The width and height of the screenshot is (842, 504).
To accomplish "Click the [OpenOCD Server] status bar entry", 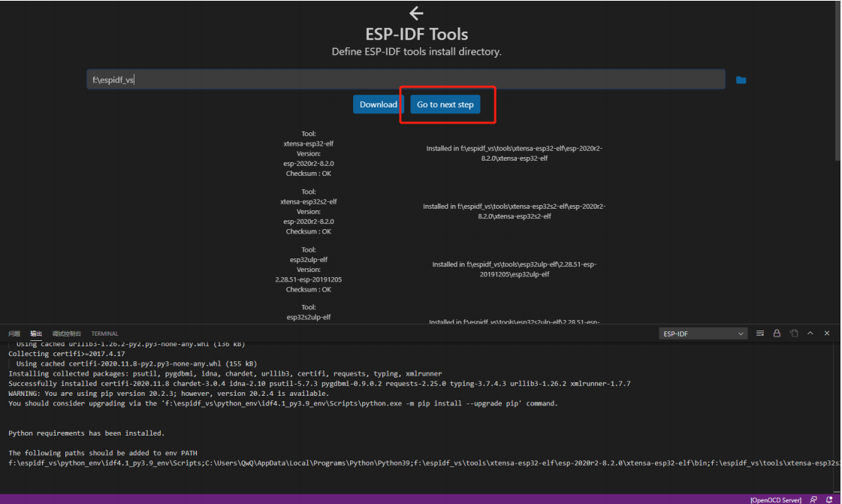I will [x=775, y=499].
